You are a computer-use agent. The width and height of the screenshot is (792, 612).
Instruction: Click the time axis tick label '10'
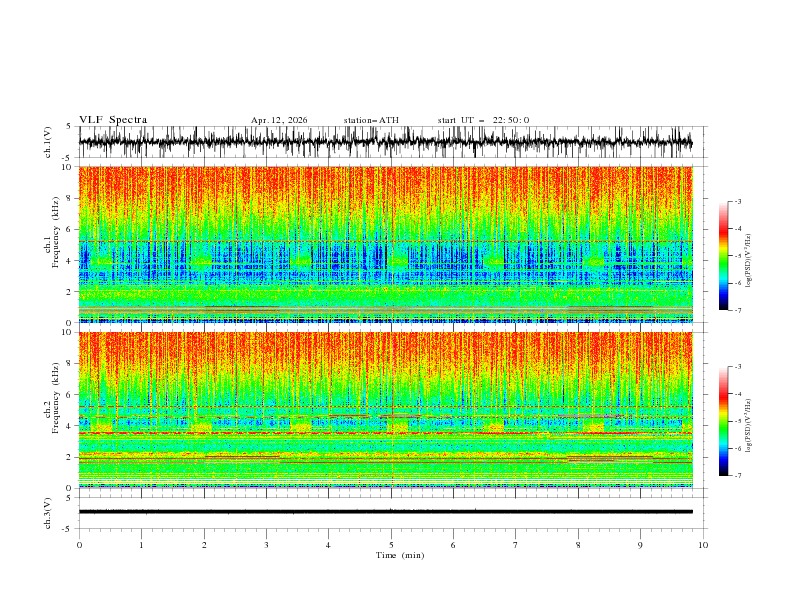tap(703, 545)
